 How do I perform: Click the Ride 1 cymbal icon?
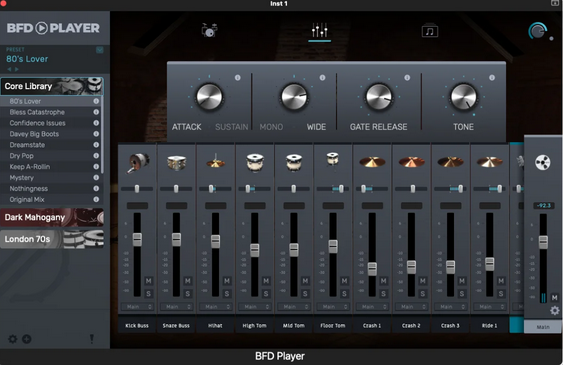click(x=490, y=162)
